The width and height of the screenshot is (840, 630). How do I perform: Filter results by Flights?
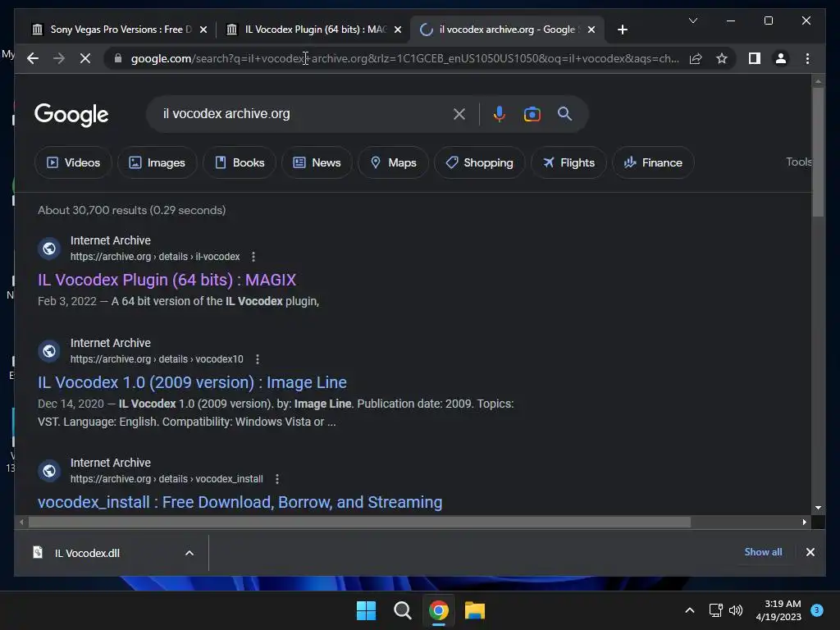coord(568,162)
